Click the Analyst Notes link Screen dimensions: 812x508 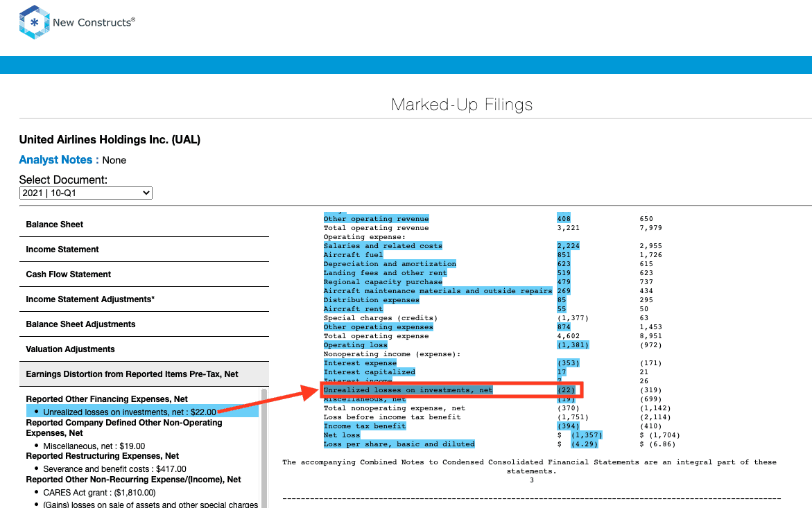click(58, 160)
